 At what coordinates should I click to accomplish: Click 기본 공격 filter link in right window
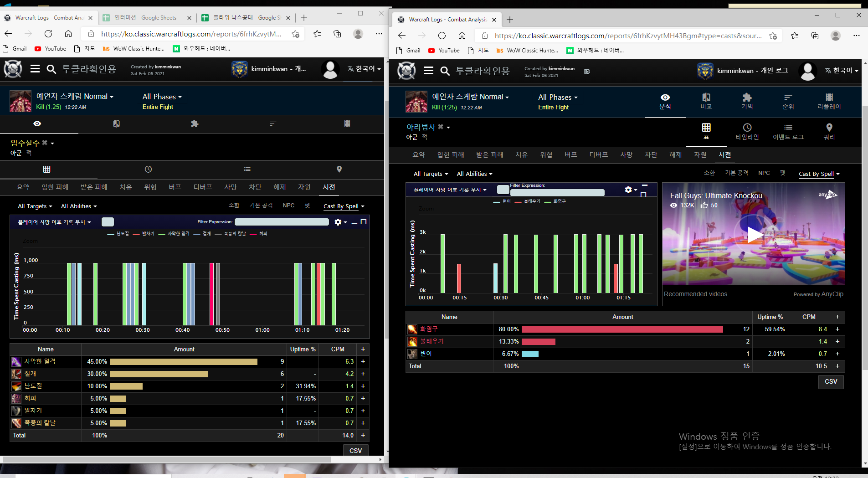[736, 173]
